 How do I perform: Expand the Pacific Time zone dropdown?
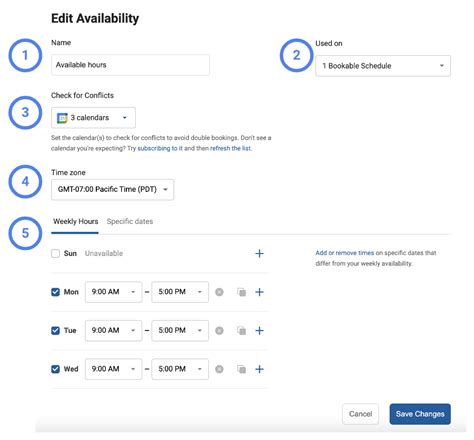click(112, 190)
